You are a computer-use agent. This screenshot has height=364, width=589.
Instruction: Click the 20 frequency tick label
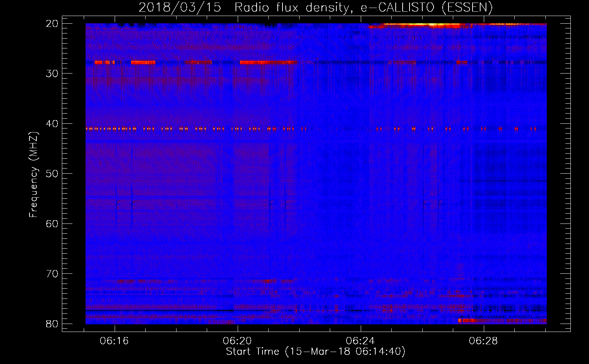[x=52, y=24]
